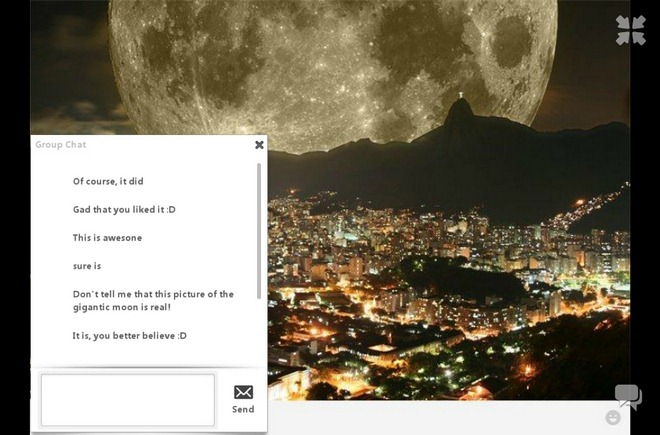Screen dimensions: 660x435
Task: Click the statue atop the mountain
Action: (461, 95)
